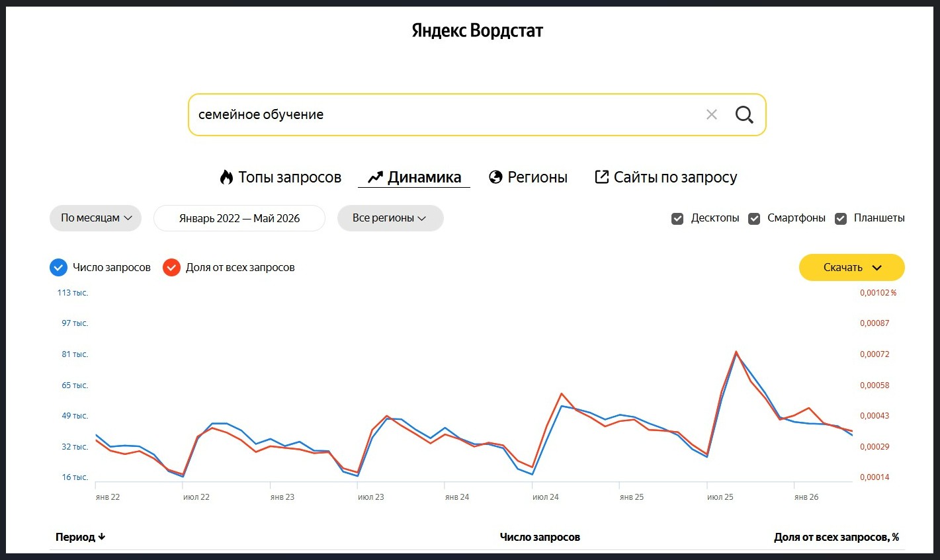This screenshot has height=560, width=940.
Task: Click the 49 тыс. value on the left axis
Action: click(75, 416)
